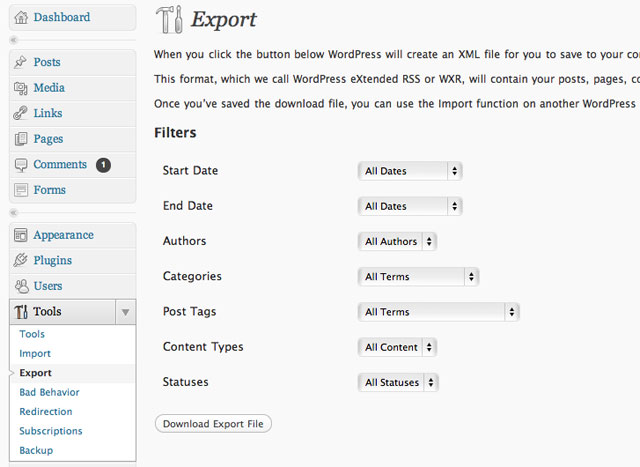Click the Download Export File button
640x467 pixels.
pyautogui.click(x=213, y=424)
